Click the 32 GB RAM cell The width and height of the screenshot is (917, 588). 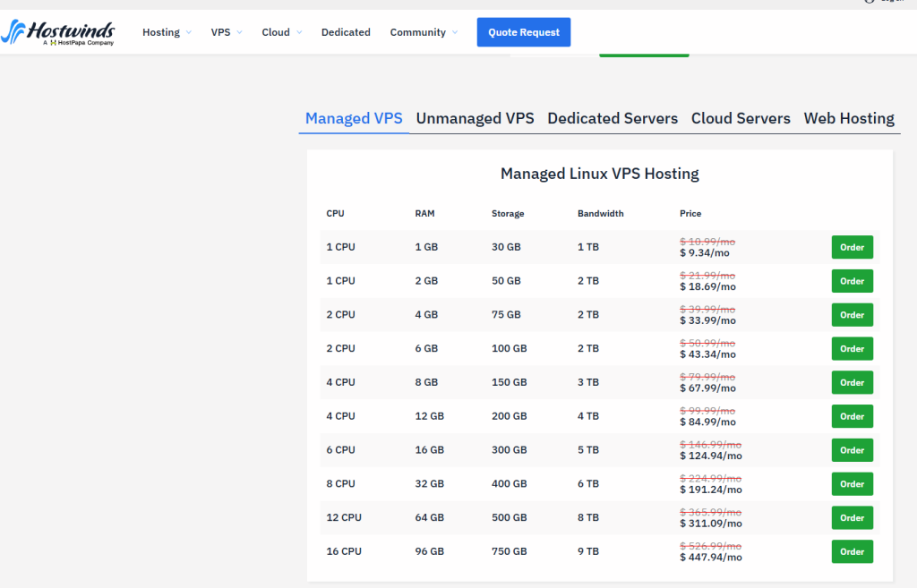(429, 483)
